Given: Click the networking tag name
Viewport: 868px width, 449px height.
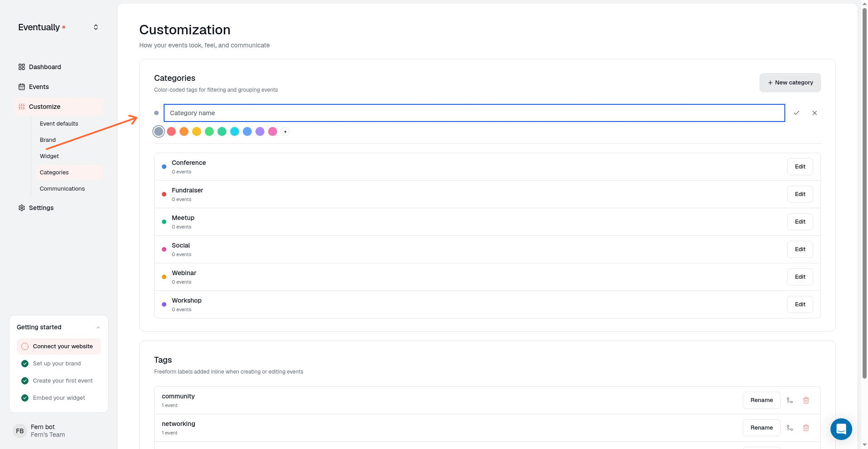Looking at the screenshot, I should [x=179, y=424].
